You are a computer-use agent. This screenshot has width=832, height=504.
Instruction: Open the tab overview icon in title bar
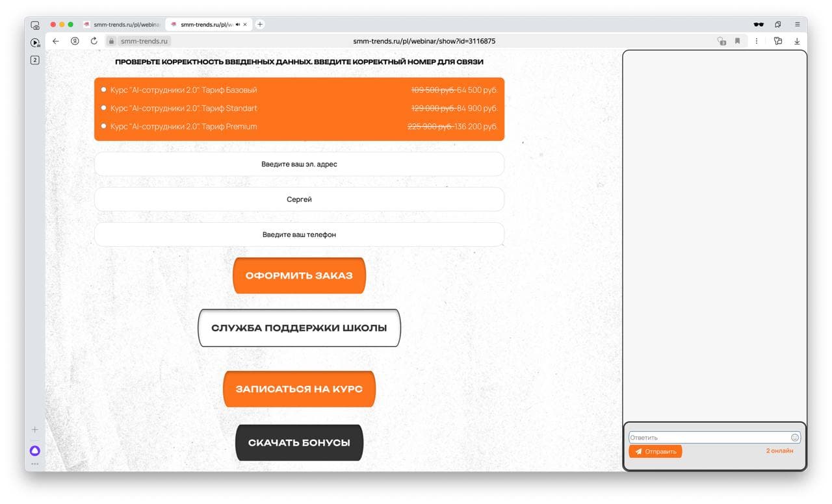777,24
